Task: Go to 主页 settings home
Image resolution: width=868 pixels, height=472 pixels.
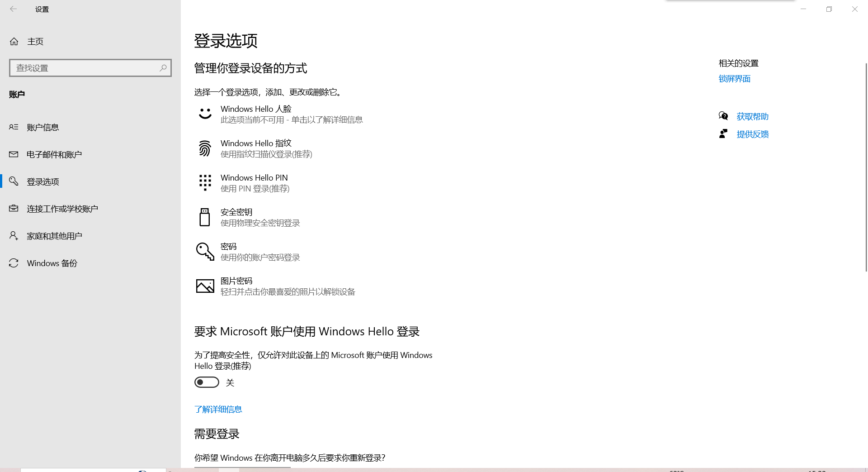Action: pos(90,42)
